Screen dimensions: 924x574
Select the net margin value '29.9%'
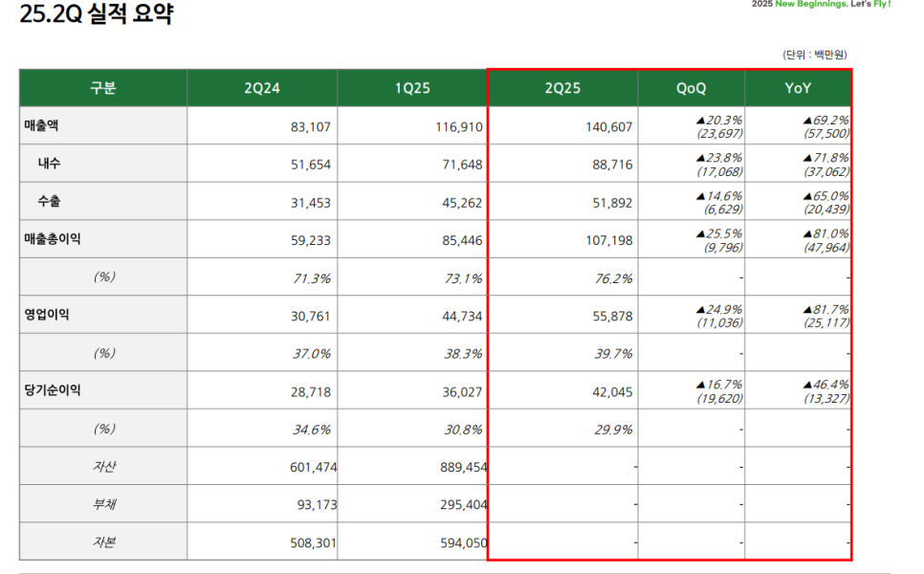coord(613,430)
